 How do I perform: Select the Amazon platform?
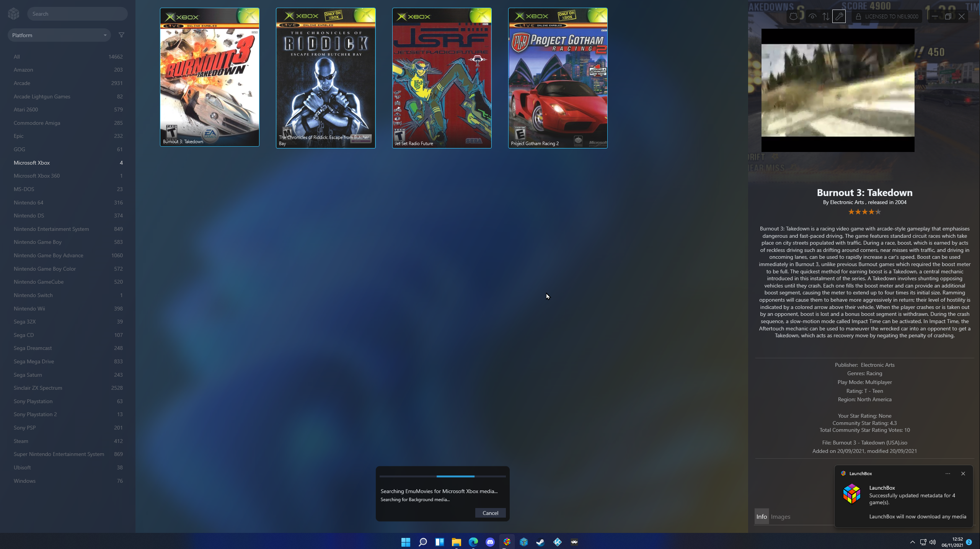click(x=68, y=70)
